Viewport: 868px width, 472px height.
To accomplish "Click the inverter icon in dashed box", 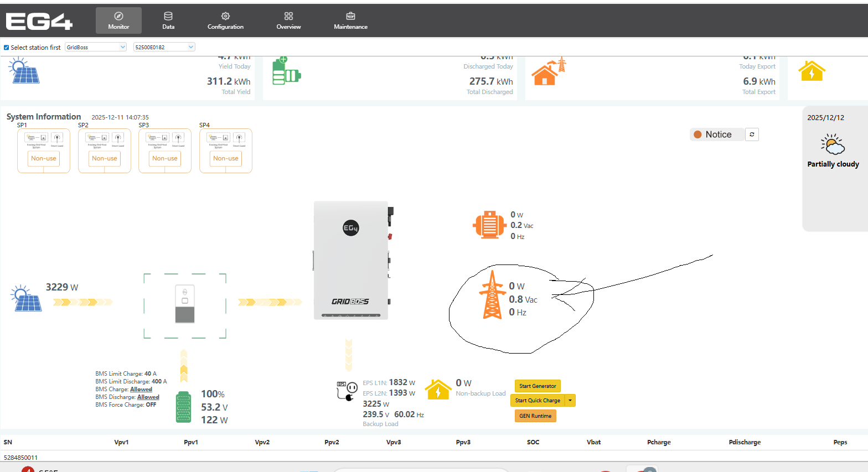I will click(x=185, y=304).
